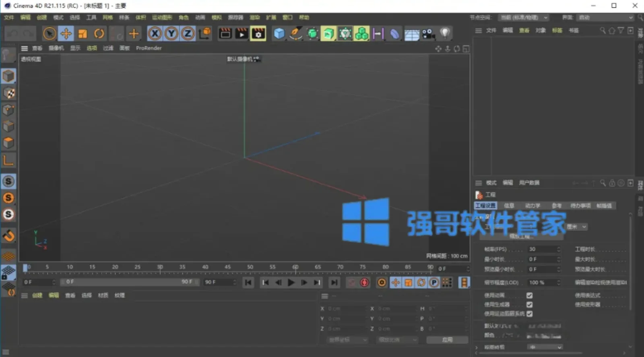
Task: Add a Camera object
Action: click(x=428, y=34)
